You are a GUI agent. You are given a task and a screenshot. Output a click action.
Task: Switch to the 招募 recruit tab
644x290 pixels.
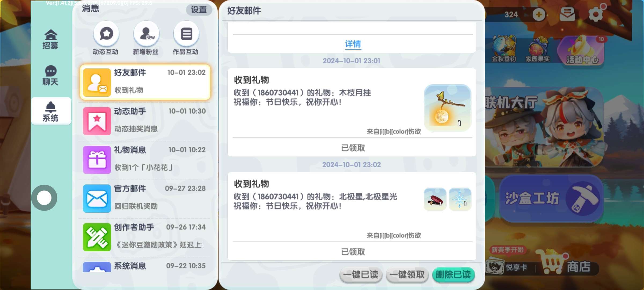[x=50, y=39]
